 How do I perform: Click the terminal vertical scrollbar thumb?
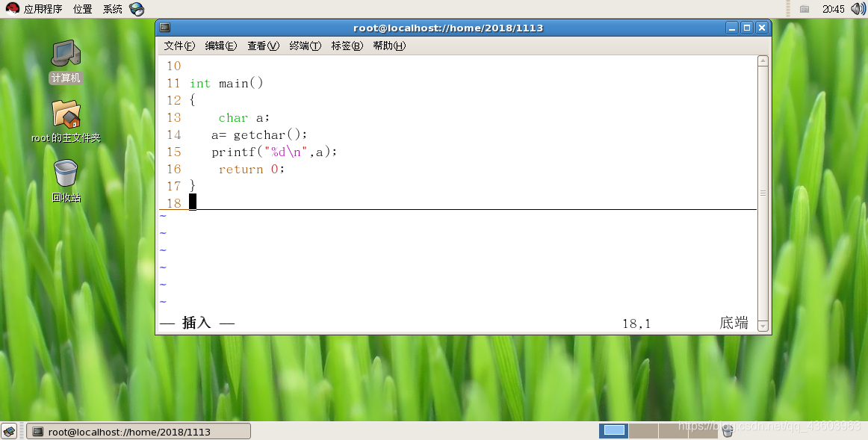pyautogui.click(x=763, y=193)
